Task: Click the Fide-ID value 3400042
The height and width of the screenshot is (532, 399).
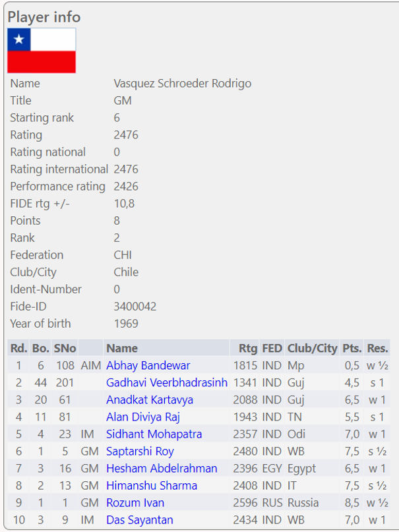Action: pos(135,307)
